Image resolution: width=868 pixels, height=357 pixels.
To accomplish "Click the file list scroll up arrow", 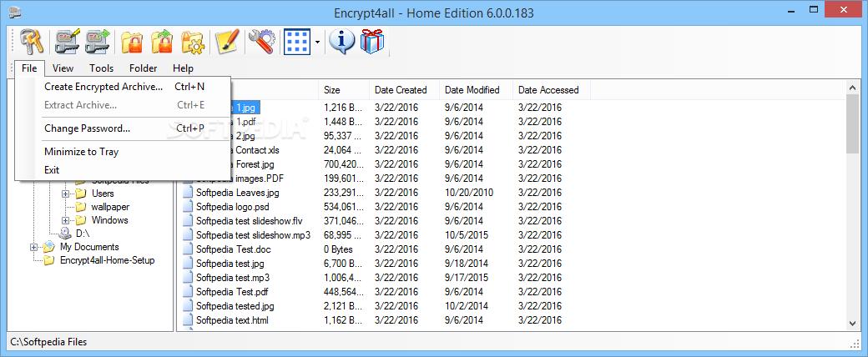I will click(x=852, y=87).
